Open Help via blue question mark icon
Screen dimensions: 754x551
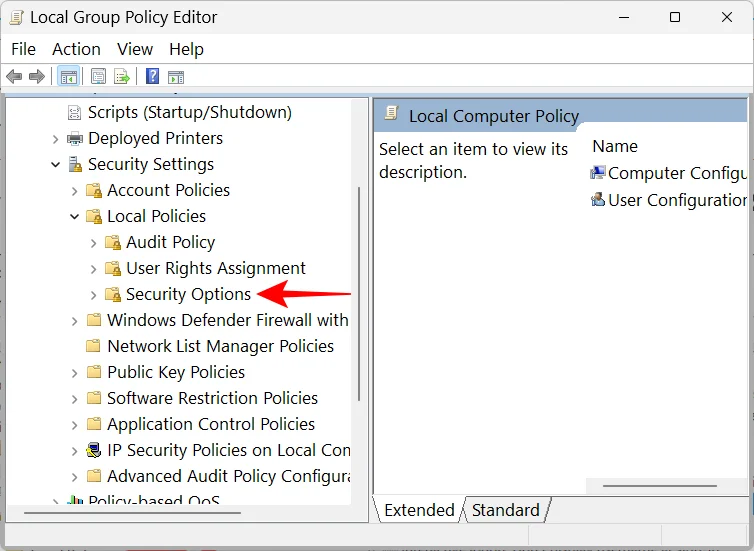click(152, 76)
